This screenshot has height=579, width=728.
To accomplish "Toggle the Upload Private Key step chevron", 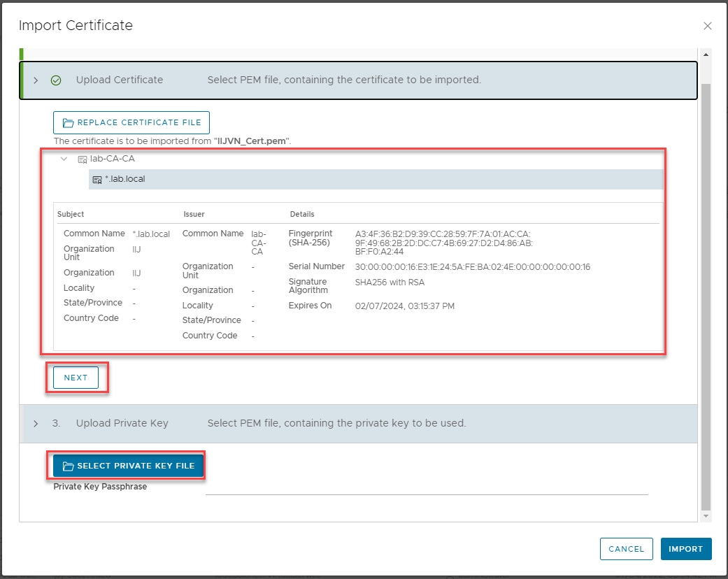I will [x=36, y=424].
